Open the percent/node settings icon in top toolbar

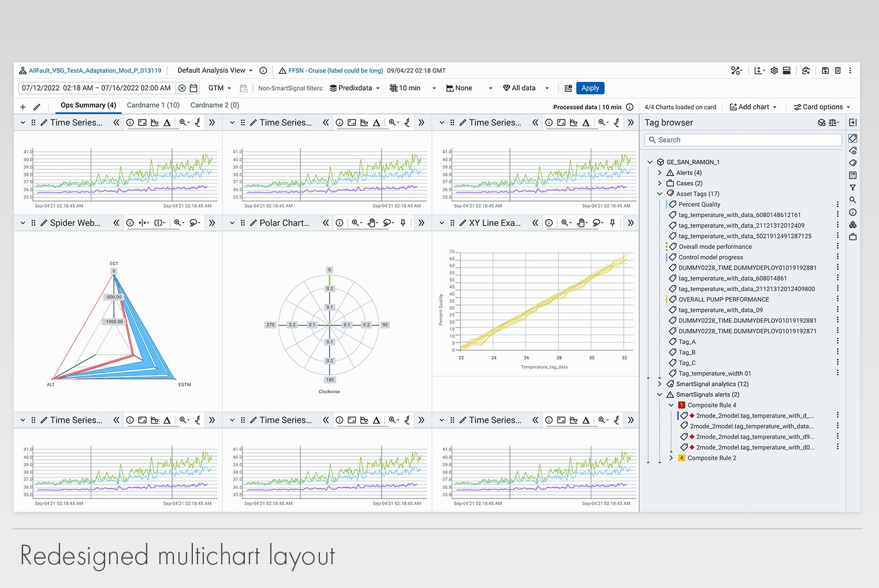[736, 70]
